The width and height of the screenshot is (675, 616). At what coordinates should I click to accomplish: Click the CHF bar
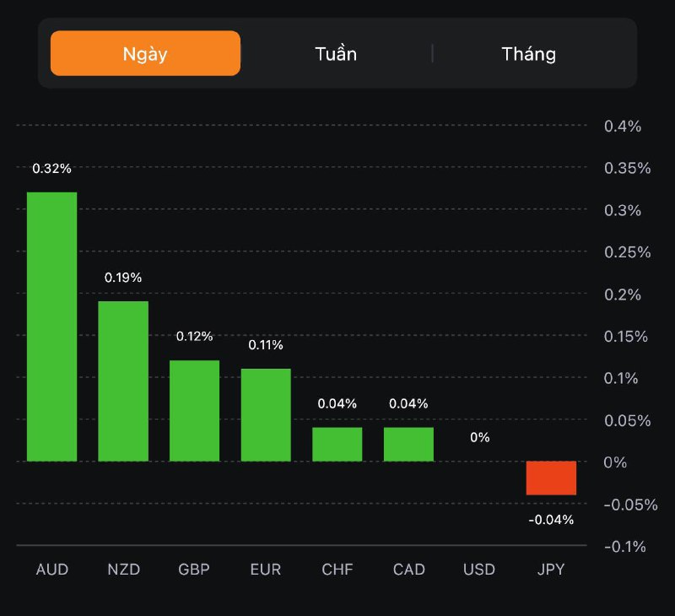pos(337,444)
